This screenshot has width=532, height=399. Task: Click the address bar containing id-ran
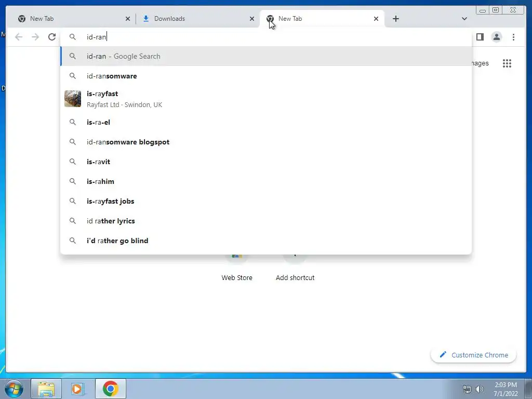click(266, 37)
